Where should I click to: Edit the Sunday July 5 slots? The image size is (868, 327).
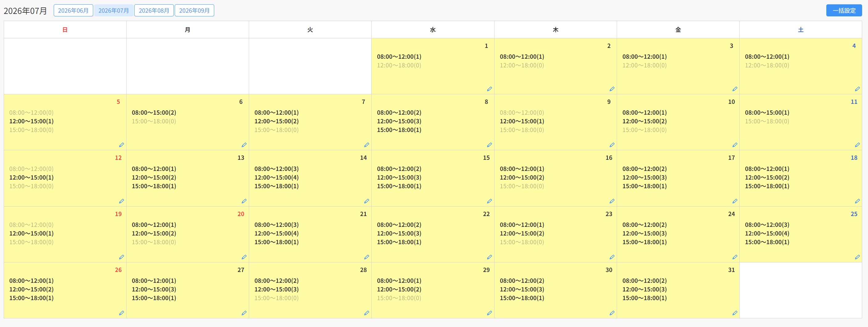pyautogui.click(x=122, y=145)
